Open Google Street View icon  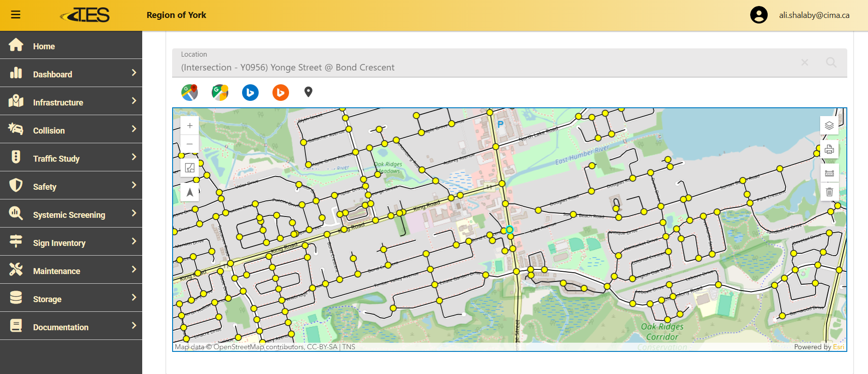click(x=220, y=93)
